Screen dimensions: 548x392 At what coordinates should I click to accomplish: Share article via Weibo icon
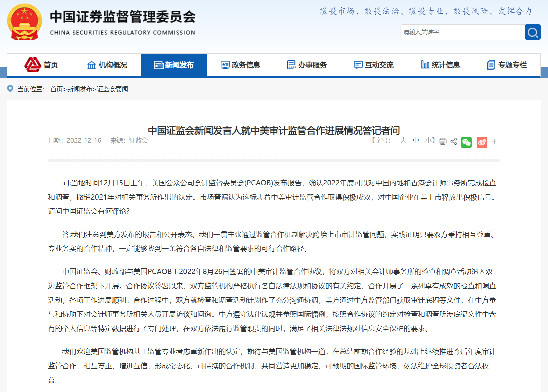click(482, 142)
